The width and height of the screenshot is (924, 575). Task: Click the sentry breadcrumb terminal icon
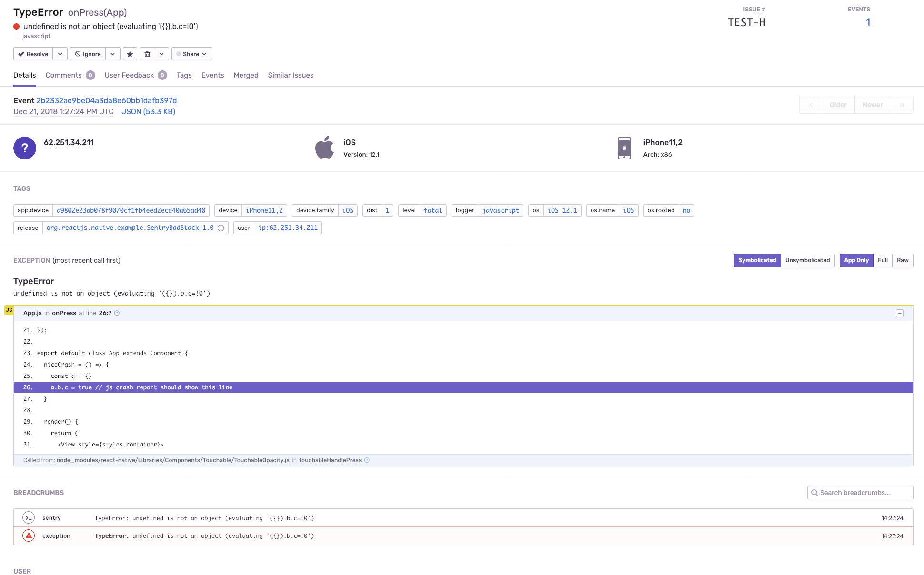(x=29, y=518)
